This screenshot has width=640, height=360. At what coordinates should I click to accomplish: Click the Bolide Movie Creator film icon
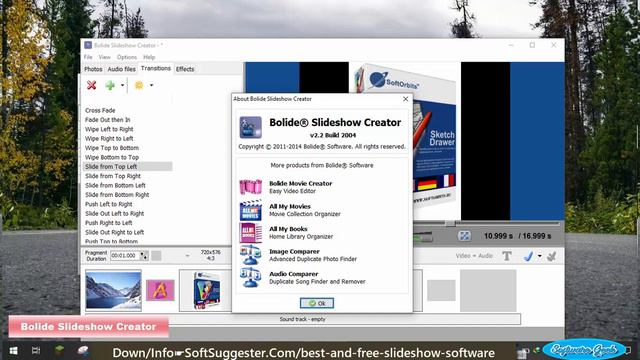tap(250, 187)
